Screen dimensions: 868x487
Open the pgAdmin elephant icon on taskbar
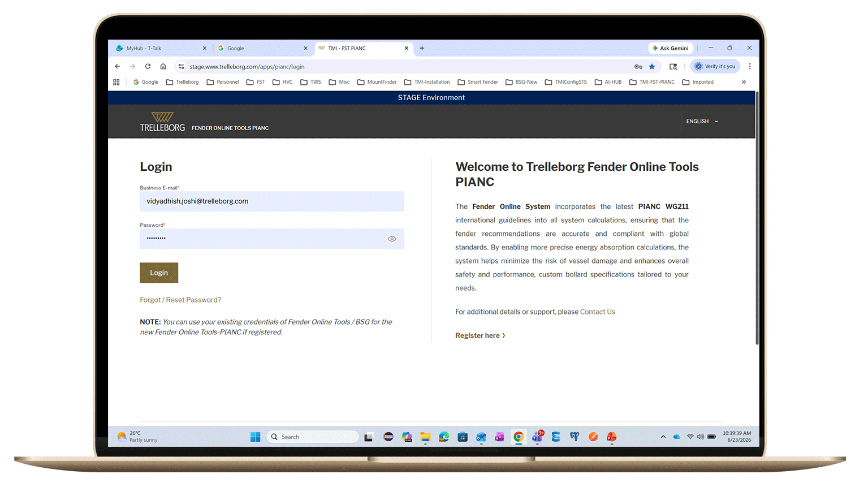coord(575,437)
